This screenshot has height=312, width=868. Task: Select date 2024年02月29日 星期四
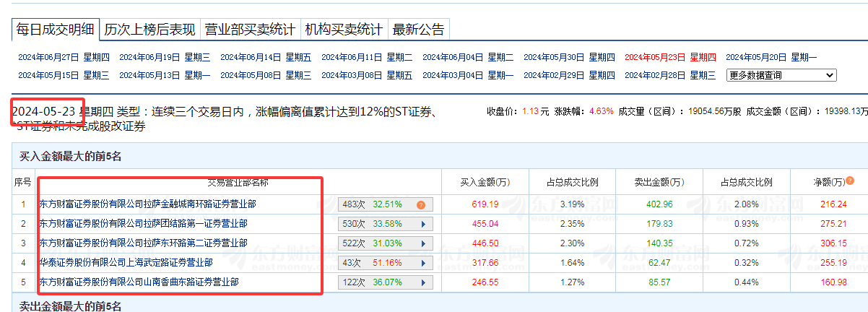click(x=569, y=75)
